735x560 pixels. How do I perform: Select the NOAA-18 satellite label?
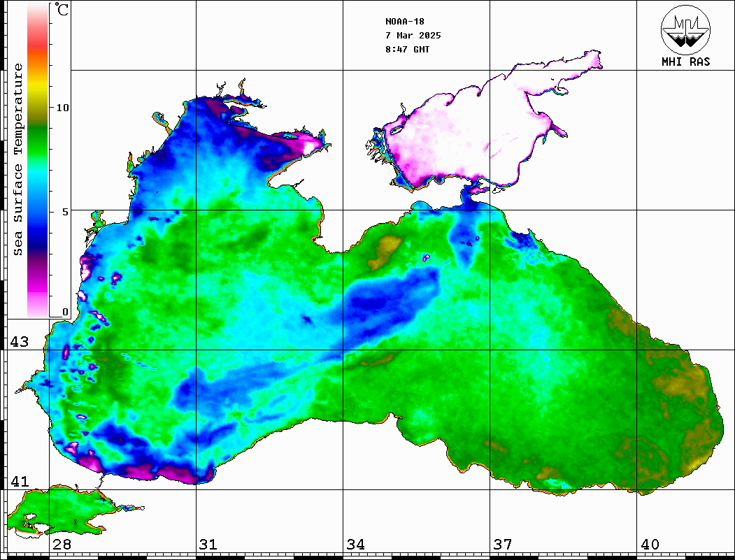tap(404, 22)
